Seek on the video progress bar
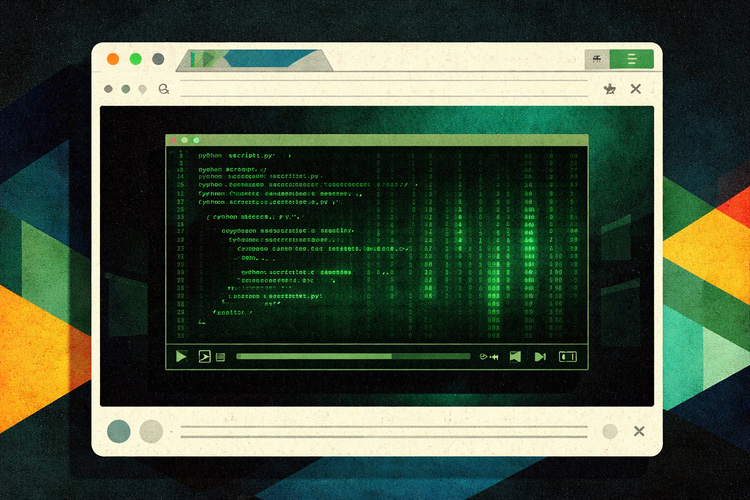 pyautogui.click(x=353, y=356)
